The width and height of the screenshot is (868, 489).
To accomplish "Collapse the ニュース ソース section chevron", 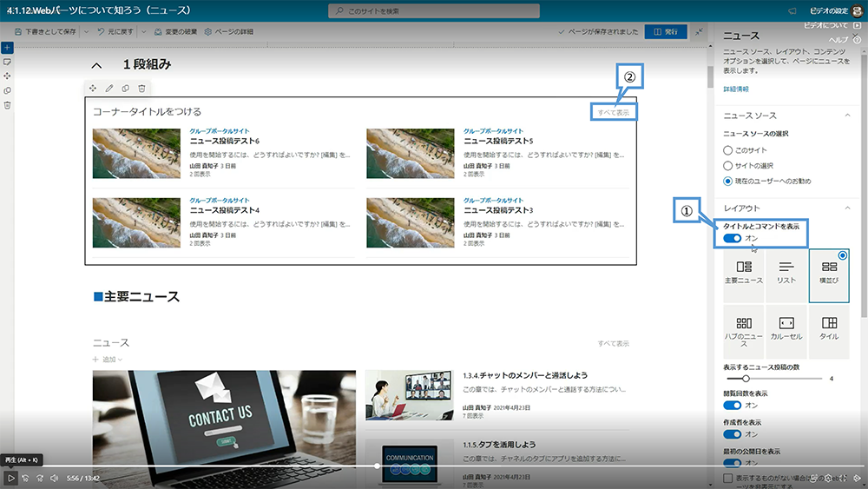I will pyautogui.click(x=847, y=116).
